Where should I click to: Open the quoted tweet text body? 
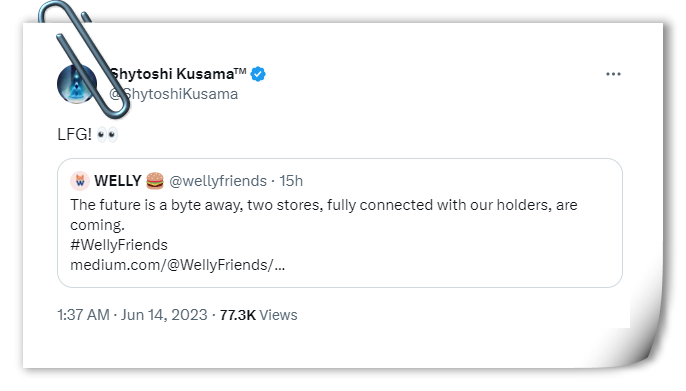[x=324, y=215]
